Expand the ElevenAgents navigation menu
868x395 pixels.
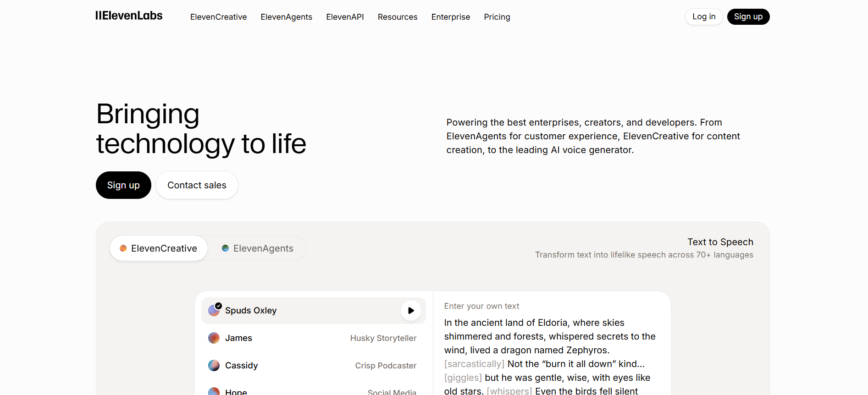pyautogui.click(x=286, y=17)
